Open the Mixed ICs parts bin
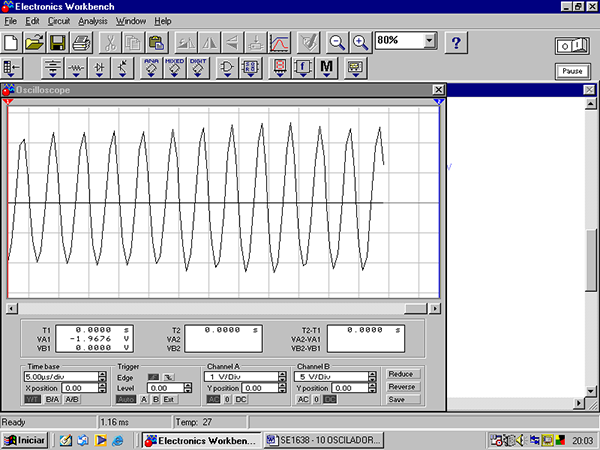Screen dimensions: 600x450 (174, 68)
